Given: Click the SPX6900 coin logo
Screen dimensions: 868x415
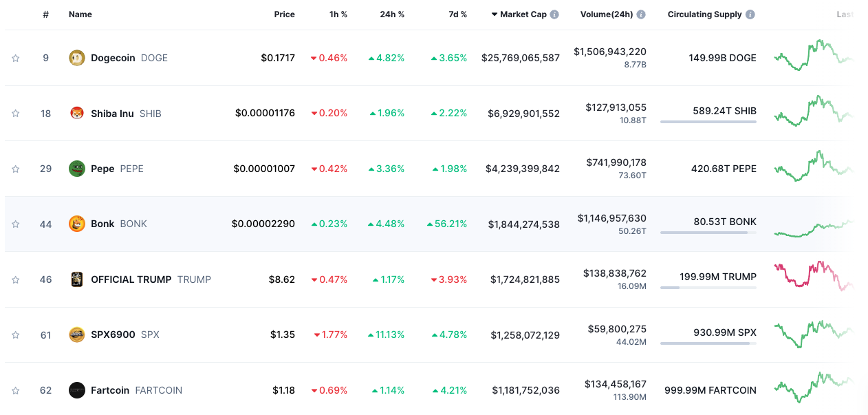Looking at the screenshot, I should point(77,334).
